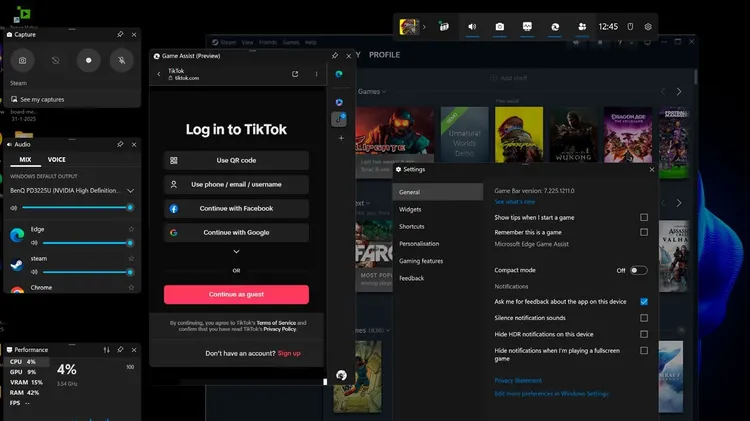Add new tab in Game Assist sidebar
Image resolution: width=750 pixels, height=421 pixels.
click(x=341, y=138)
